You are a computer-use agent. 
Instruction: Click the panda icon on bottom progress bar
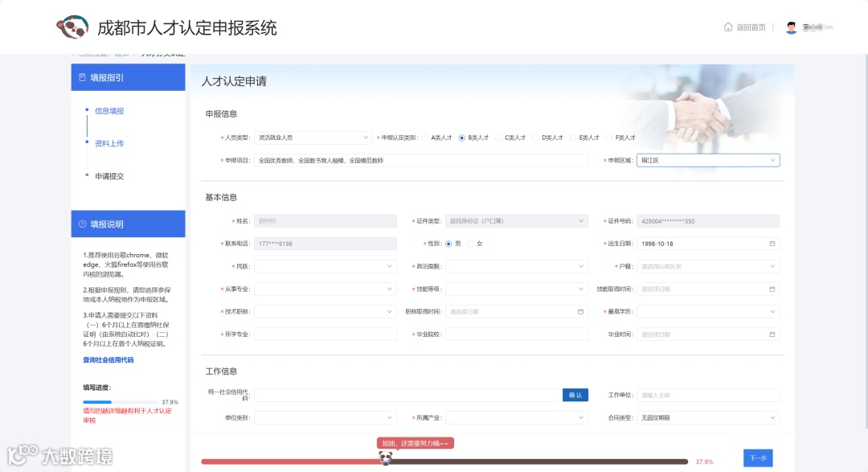[x=386, y=458]
